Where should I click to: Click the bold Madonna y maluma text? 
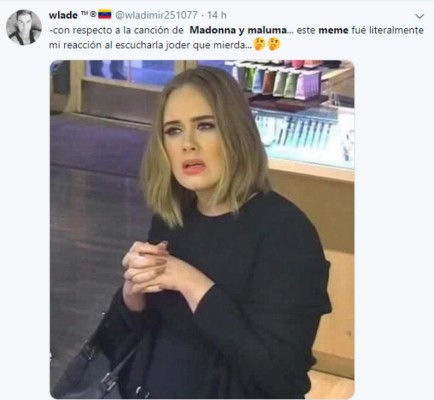(238, 30)
